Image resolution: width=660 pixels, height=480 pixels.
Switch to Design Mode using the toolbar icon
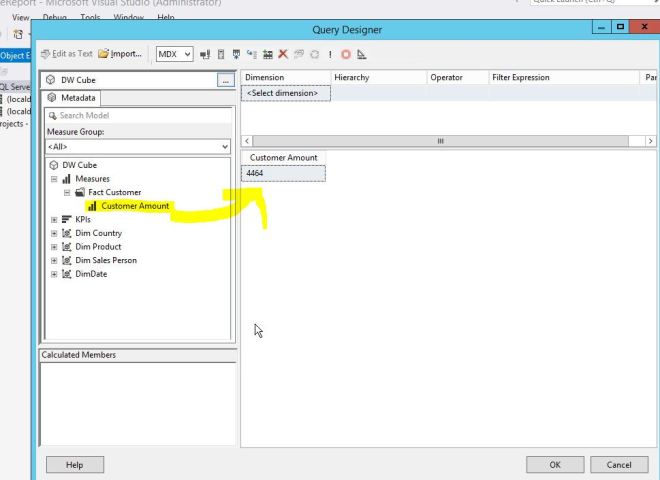point(361,54)
